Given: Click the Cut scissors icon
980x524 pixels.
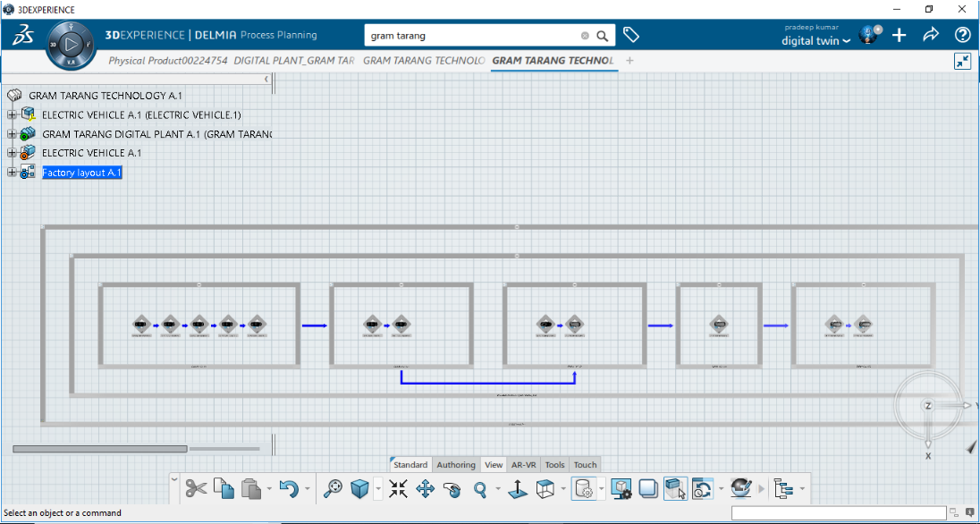Looking at the screenshot, I should tap(196, 488).
